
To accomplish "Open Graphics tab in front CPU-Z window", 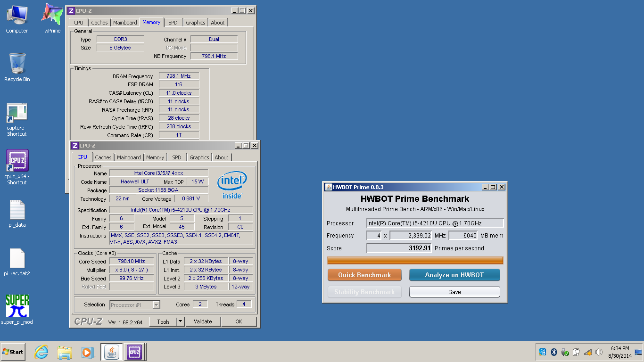I will (199, 157).
